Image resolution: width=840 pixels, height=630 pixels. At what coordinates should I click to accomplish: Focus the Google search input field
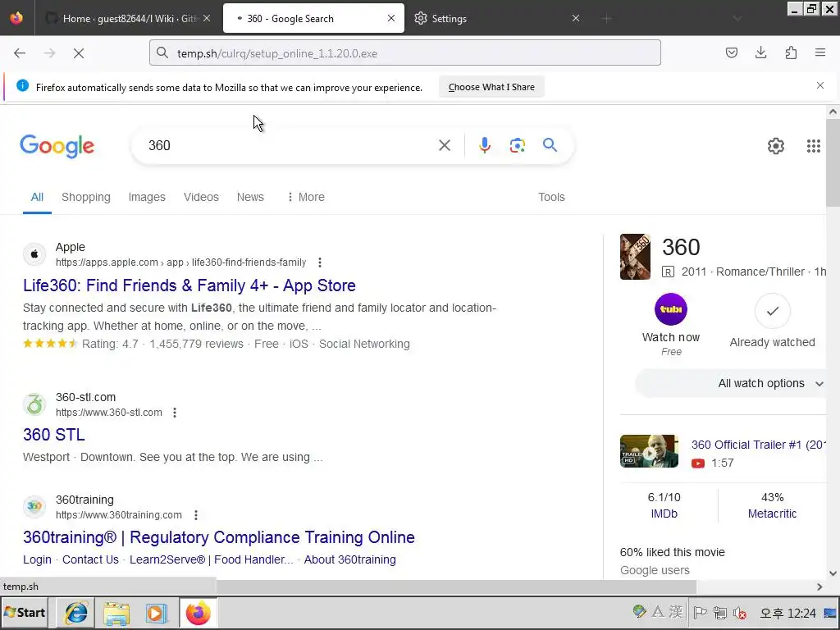290,145
